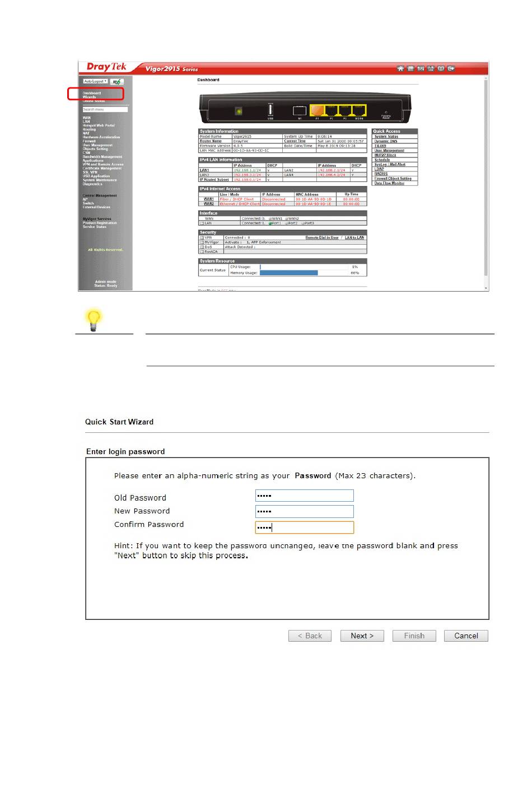
Task: Click the Next button in wizard
Action: [x=362, y=636]
